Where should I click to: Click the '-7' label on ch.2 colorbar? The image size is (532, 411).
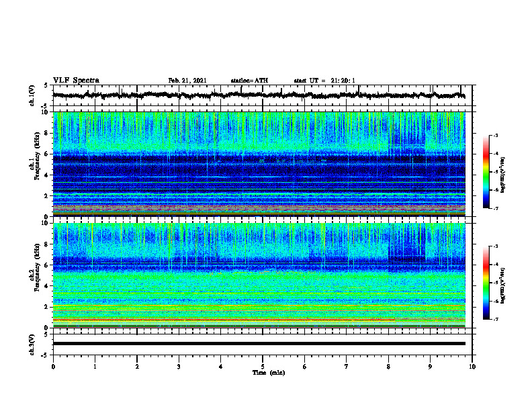pos(495,319)
